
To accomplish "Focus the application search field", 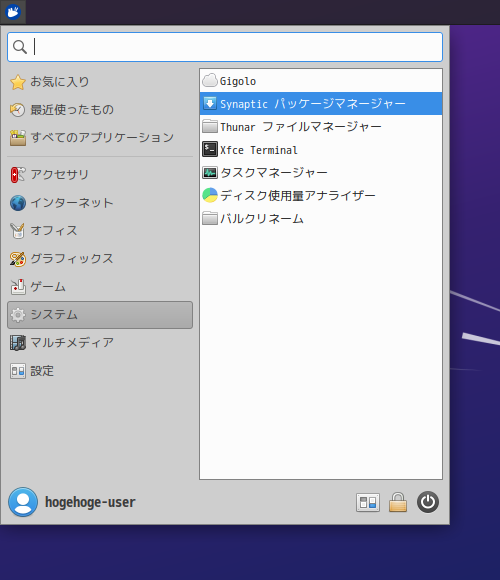I will (x=225, y=47).
